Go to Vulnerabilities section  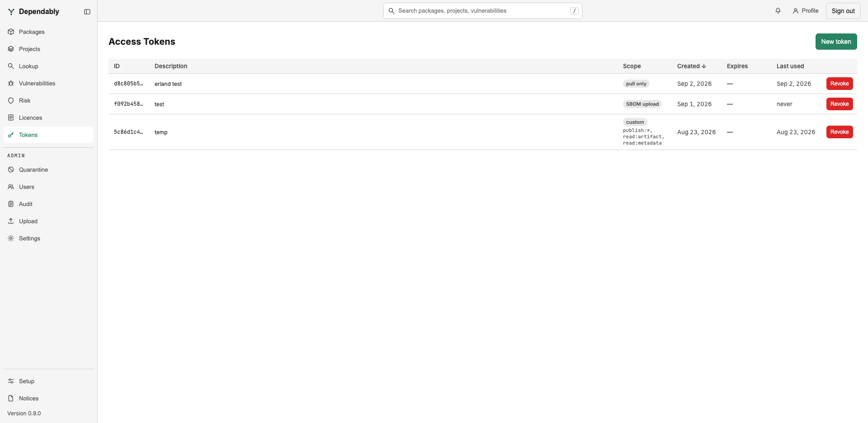(x=48, y=83)
